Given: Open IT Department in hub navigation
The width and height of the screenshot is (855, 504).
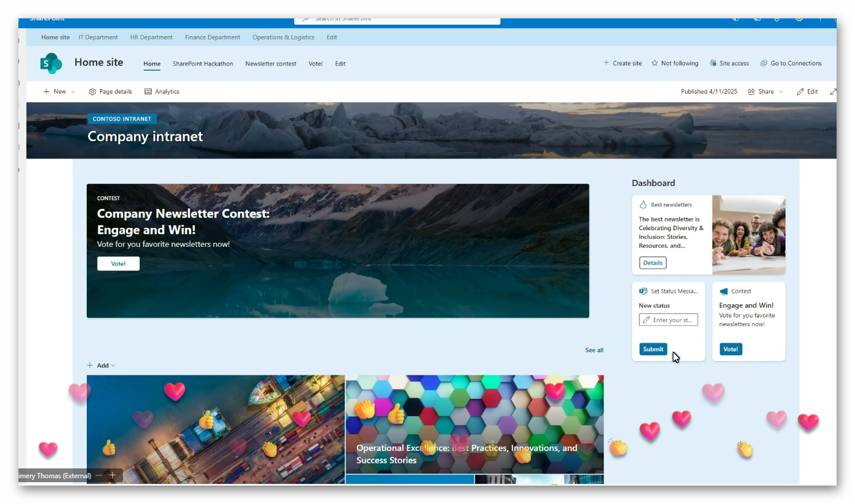Looking at the screenshot, I should point(98,37).
